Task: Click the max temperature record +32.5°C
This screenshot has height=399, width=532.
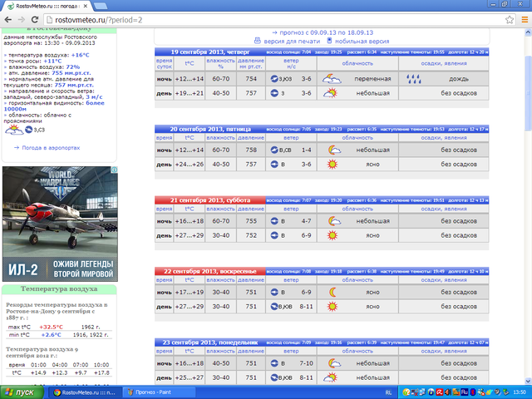Action: pos(51,327)
